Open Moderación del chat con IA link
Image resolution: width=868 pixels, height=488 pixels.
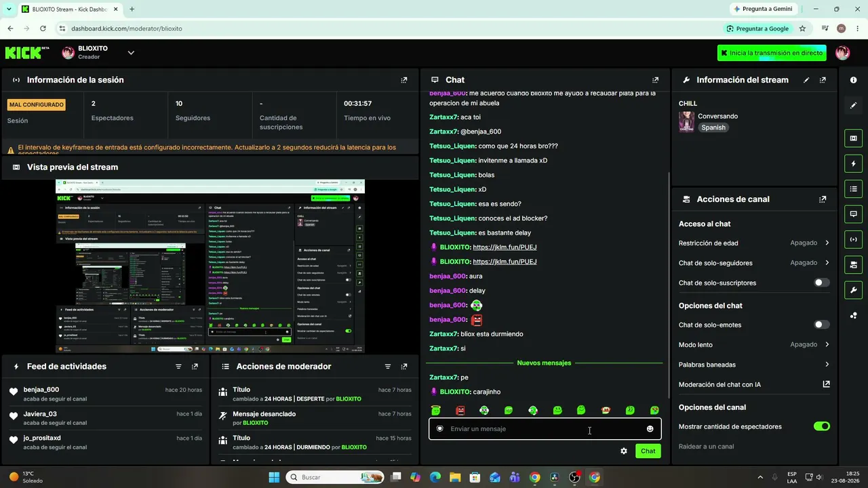[x=754, y=384]
